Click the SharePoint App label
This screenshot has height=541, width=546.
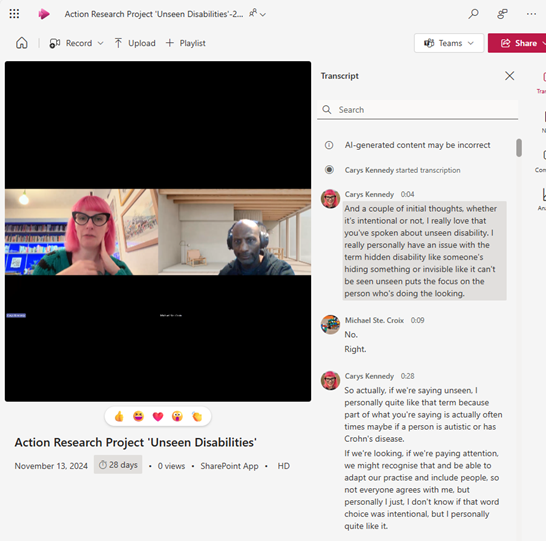coord(229,466)
